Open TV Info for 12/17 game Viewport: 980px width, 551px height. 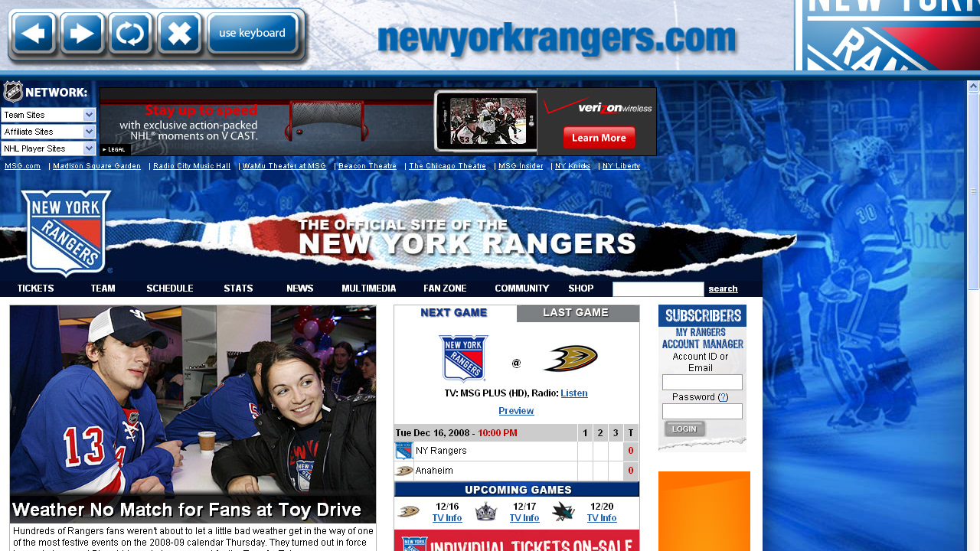(x=524, y=518)
